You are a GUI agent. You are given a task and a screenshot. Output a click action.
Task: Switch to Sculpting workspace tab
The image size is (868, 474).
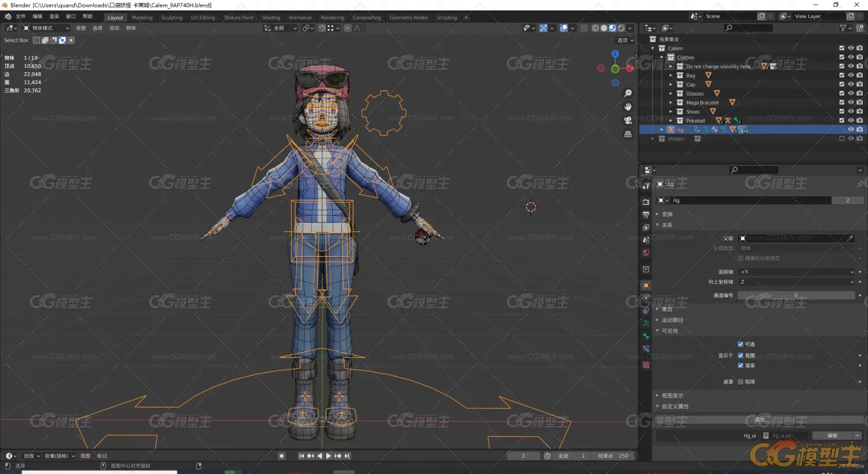point(172,17)
